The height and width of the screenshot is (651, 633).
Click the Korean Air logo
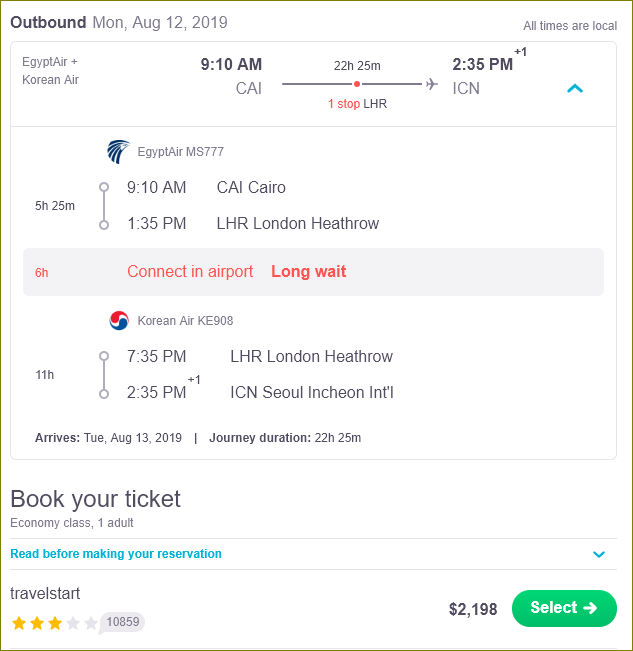coord(119,321)
